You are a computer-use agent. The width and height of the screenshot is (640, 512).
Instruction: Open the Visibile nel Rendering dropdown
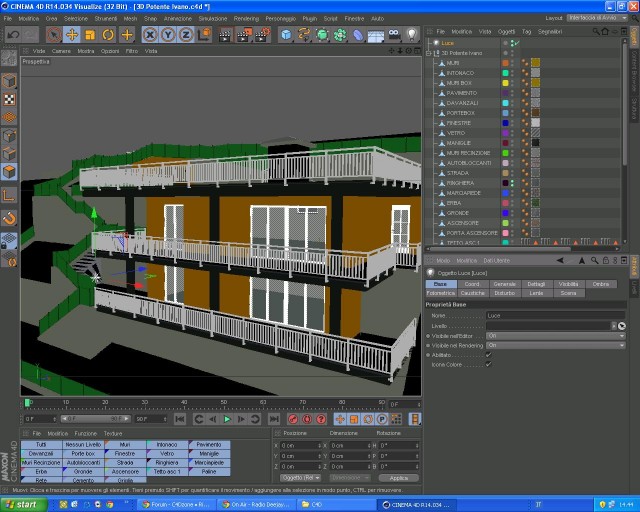pyautogui.click(x=556, y=345)
